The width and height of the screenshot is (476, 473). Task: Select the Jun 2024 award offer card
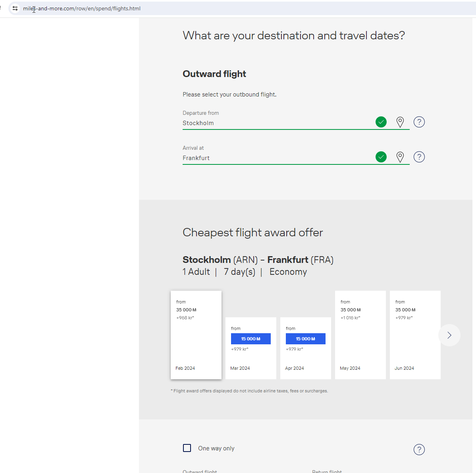[415, 335]
